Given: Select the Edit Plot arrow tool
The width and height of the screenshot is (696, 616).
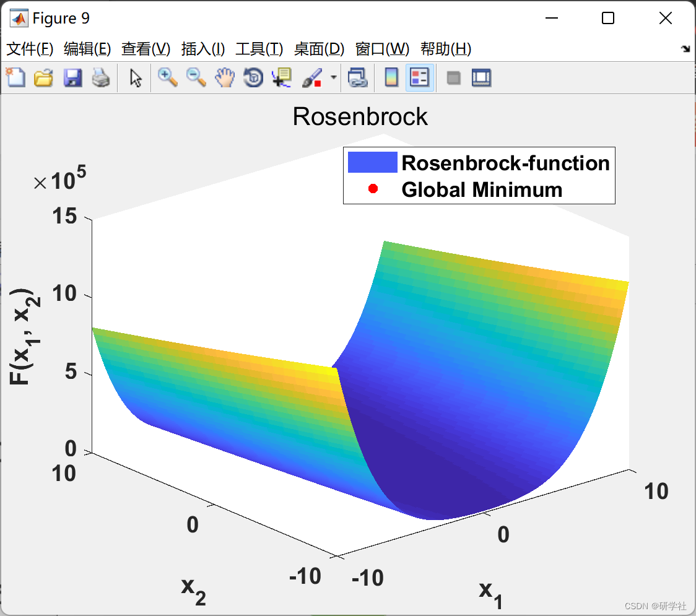Looking at the screenshot, I should (136, 77).
